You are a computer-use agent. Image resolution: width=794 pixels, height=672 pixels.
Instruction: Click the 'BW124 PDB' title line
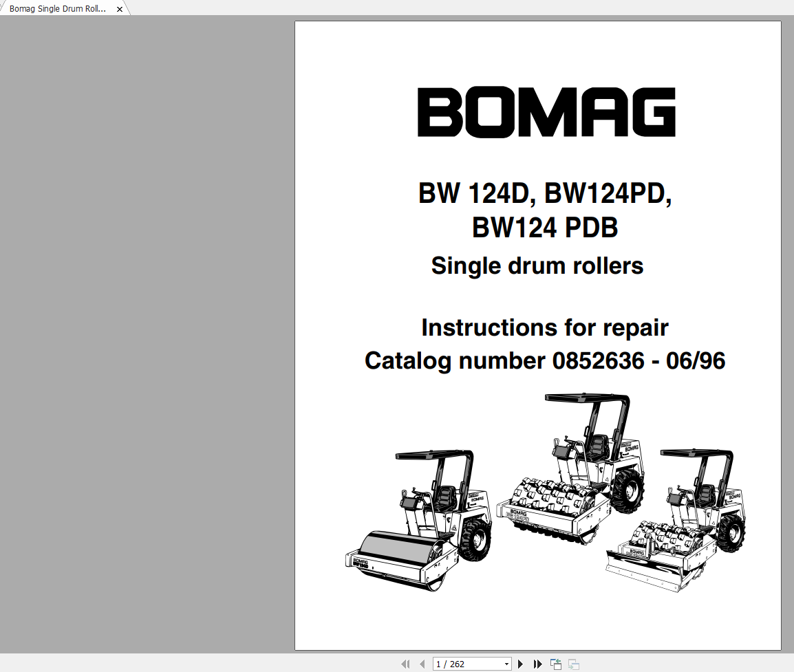tap(545, 228)
